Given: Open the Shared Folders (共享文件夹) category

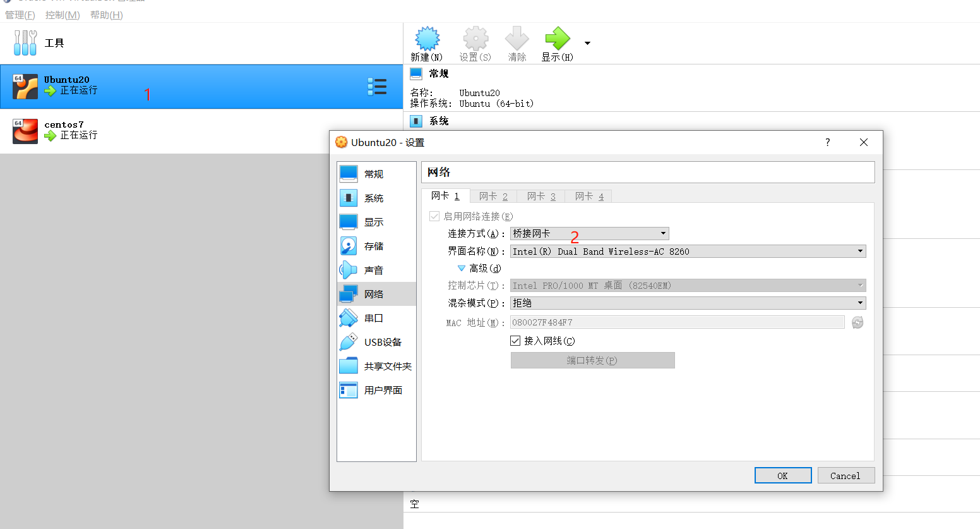Looking at the screenshot, I should 376,366.
